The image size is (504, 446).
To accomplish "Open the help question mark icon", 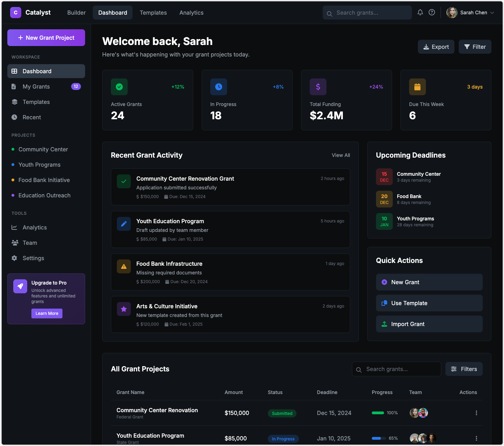I will 432,13.
